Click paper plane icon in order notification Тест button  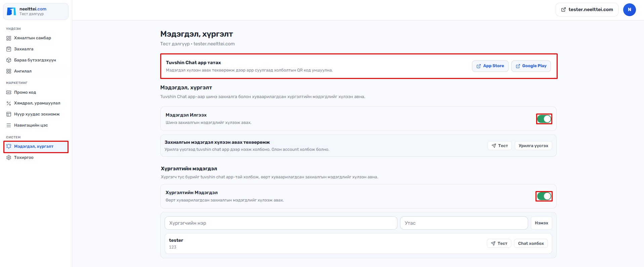tap(493, 146)
